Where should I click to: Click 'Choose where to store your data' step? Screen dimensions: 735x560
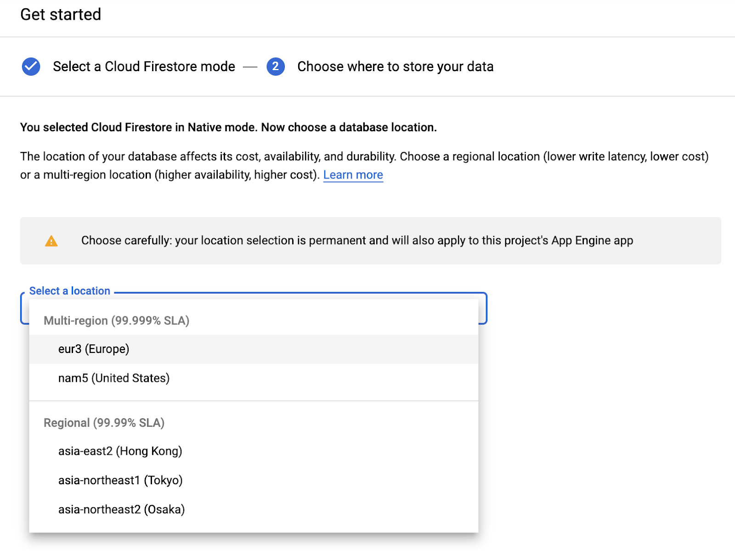[395, 67]
